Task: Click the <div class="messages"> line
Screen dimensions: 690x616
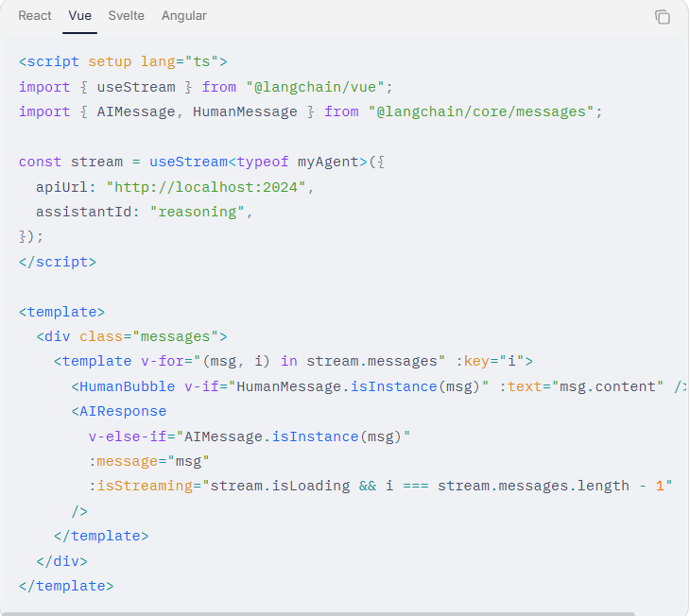Action: [x=132, y=336]
